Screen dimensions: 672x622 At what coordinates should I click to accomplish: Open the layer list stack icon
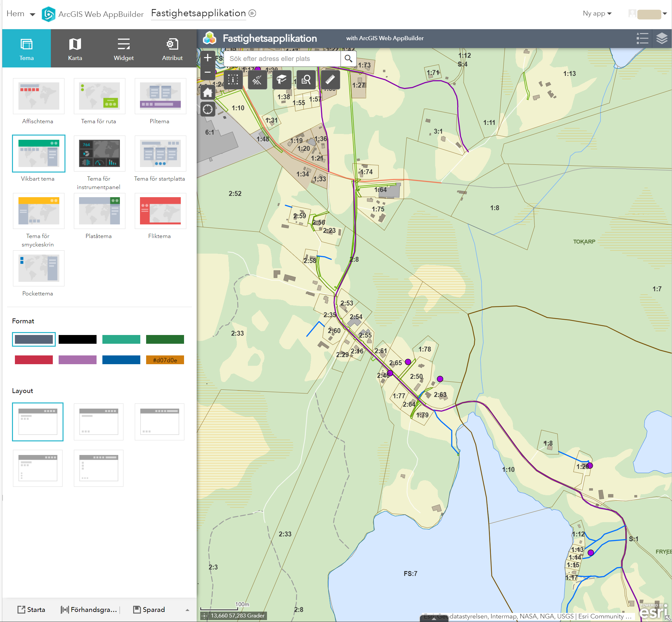(662, 38)
